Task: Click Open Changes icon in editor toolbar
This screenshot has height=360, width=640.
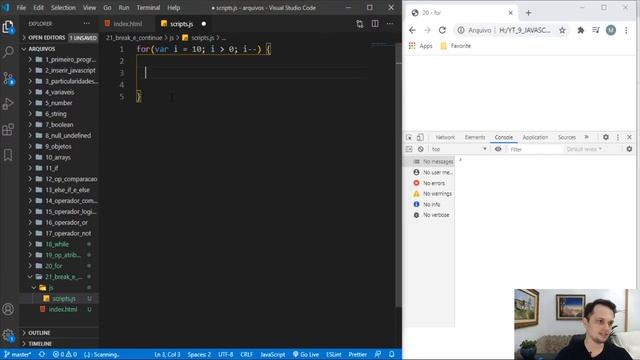Action: (x=360, y=24)
